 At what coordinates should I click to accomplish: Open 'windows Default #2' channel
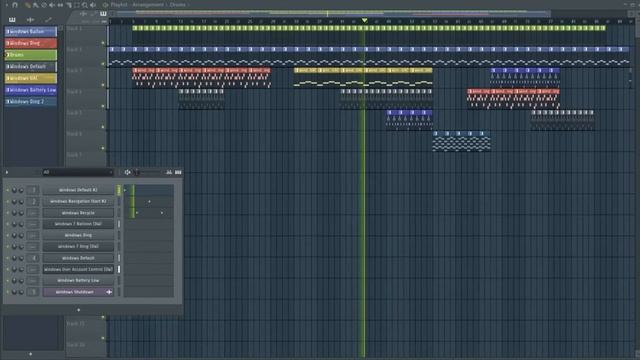click(78, 190)
